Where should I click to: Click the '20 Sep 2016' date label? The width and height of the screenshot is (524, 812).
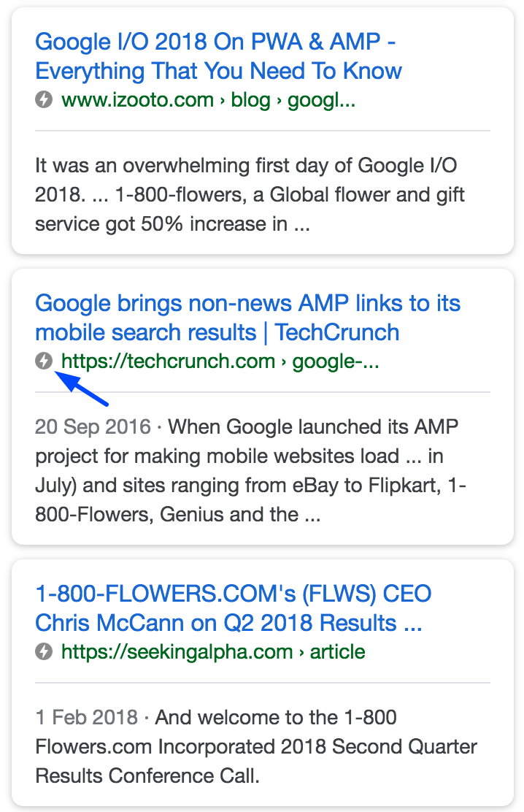coord(93,427)
